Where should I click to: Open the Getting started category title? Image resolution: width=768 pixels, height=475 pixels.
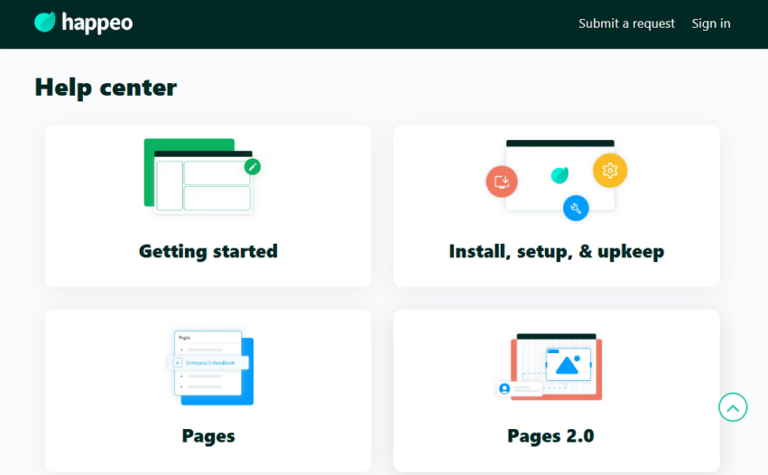pos(208,251)
